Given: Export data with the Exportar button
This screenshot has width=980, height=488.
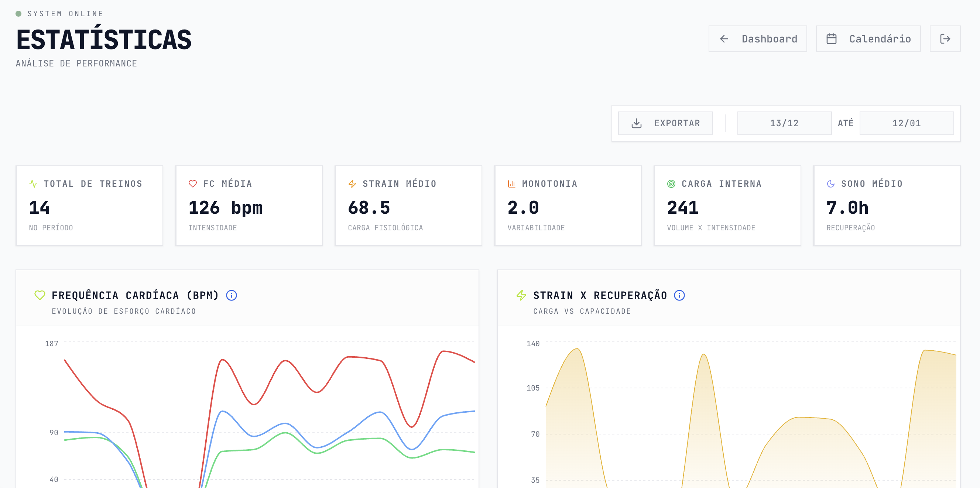Looking at the screenshot, I should tap(665, 123).
